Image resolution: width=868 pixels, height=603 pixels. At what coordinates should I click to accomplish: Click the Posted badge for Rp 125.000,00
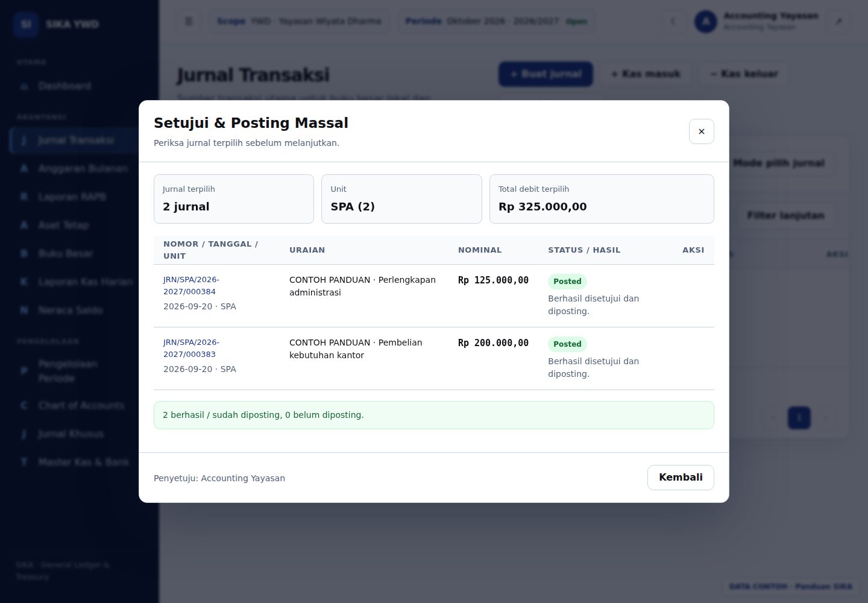[x=567, y=282]
